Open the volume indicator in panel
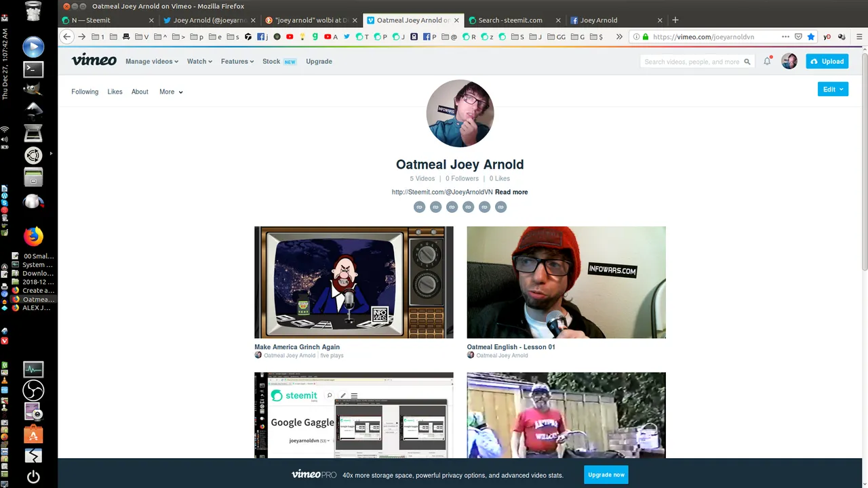This screenshot has height=488, width=868. click(x=5, y=139)
